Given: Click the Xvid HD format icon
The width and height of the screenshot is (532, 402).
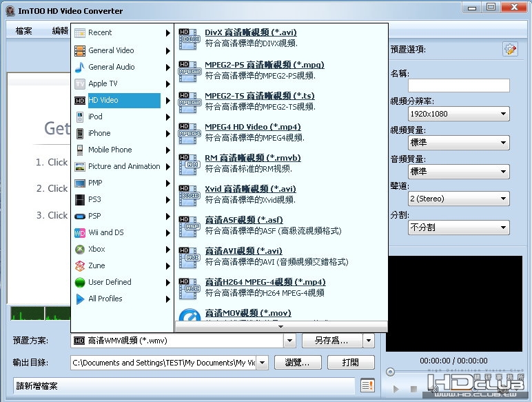Looking at the screenshot, I should 189,196.
